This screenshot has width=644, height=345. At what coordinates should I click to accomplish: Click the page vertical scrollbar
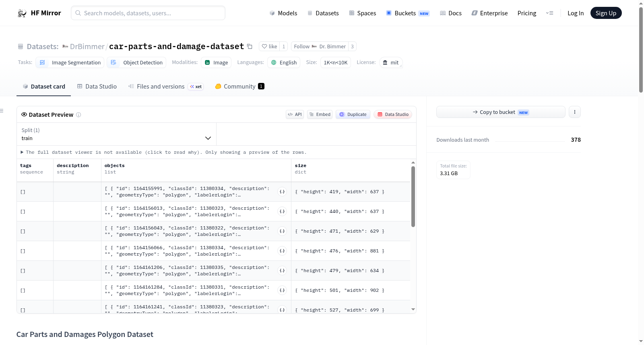[641, 50]
